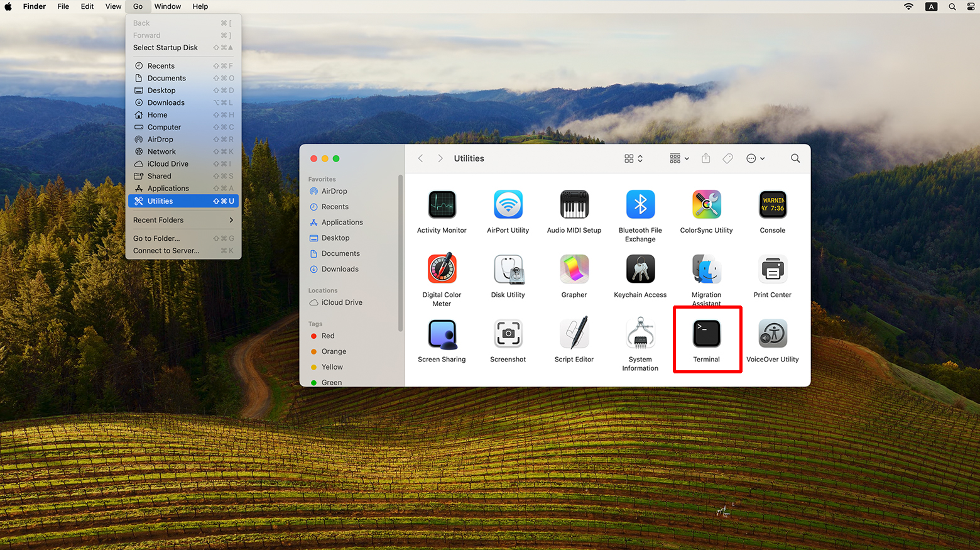Open the Wi-Fi status menu
980x550 pixels.
(x=908, y=6)
